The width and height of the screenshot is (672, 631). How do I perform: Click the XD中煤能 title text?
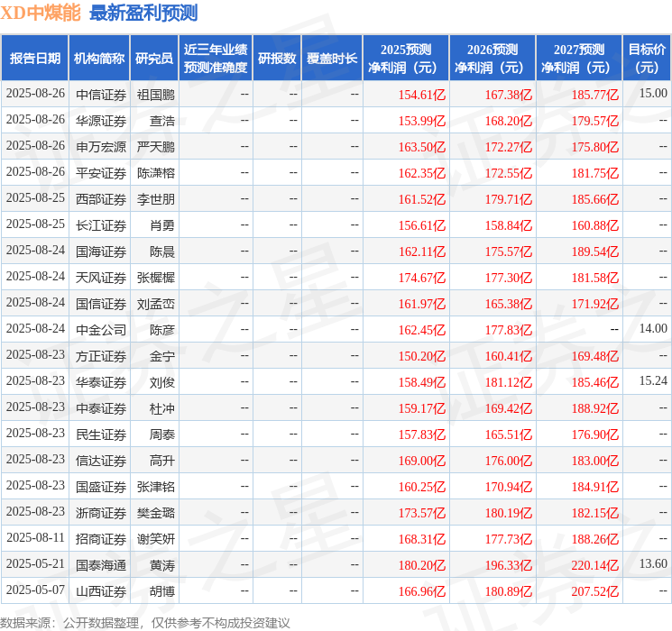pyautogui.click(x=41, y=13)
